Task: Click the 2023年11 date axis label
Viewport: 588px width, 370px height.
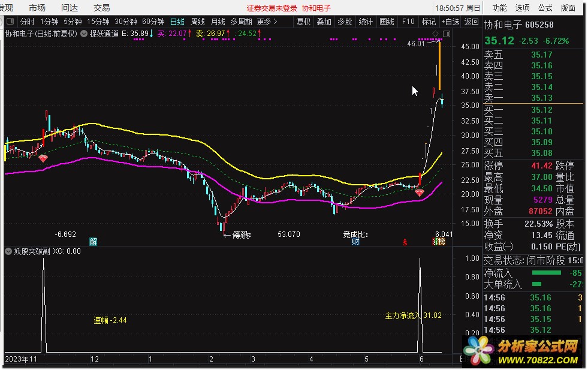Action: coord(21,359)
